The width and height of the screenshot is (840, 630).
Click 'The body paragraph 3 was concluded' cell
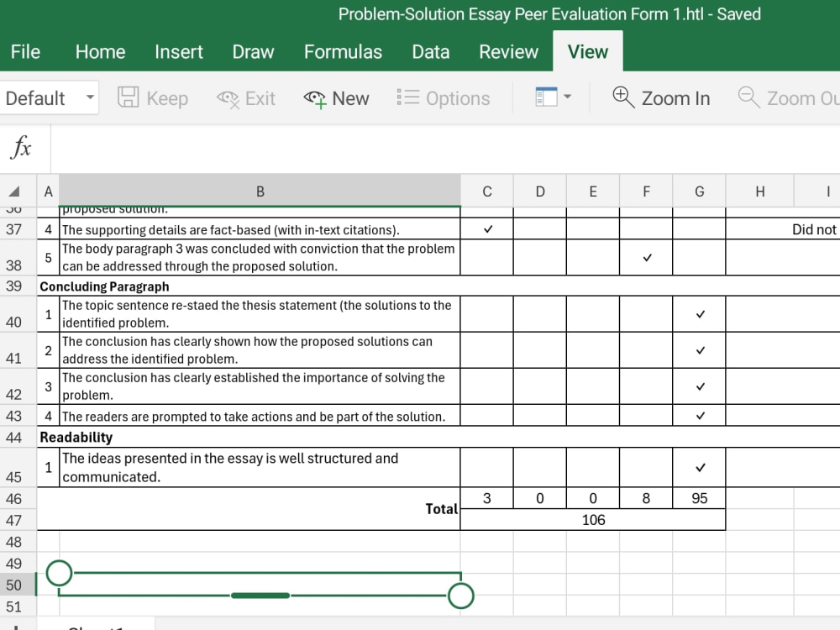click(x=260, y=258)
